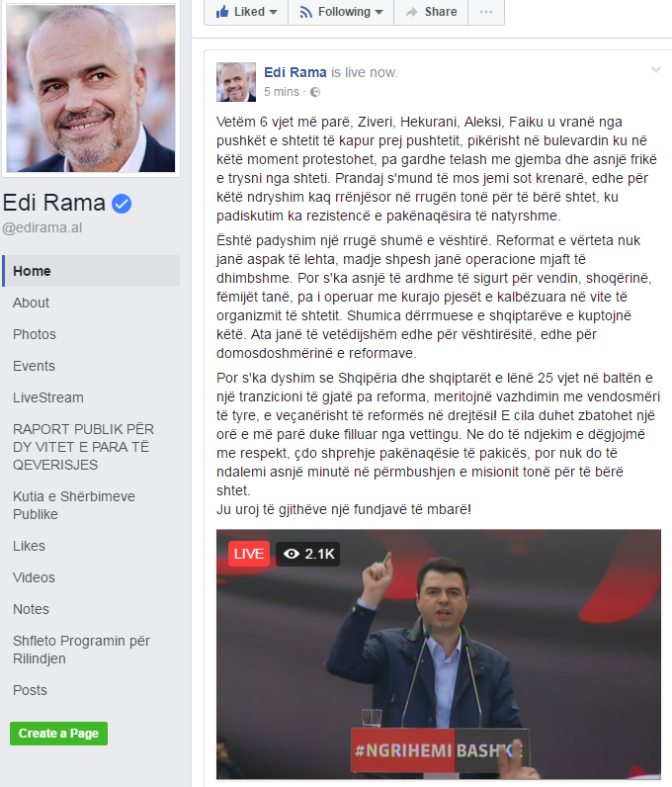Viewport: 672px width, 787px height.
Task: Click the green Create a Page button
Action: [x=58, y=734]
